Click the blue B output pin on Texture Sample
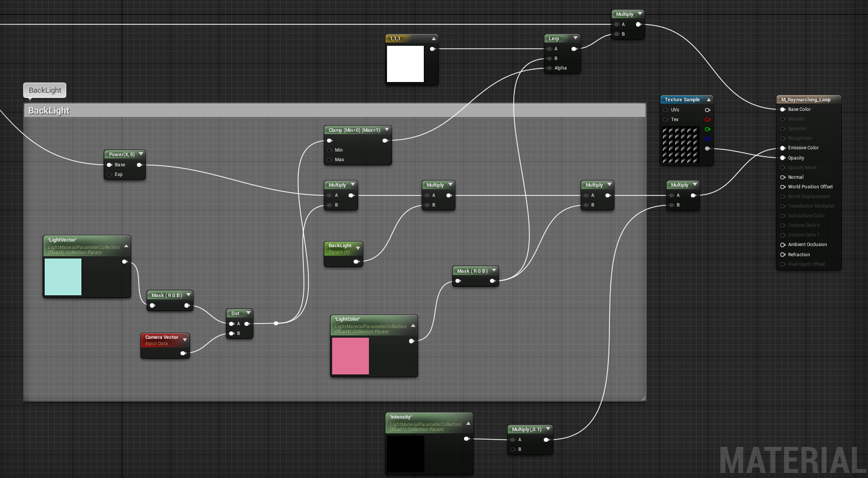This screenshot has width=868, height=478. coord(707,139)
